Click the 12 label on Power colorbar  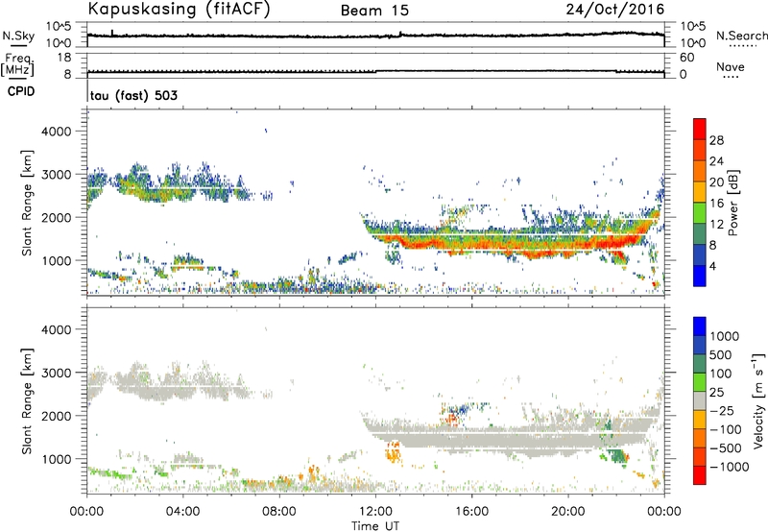point(716,225)
